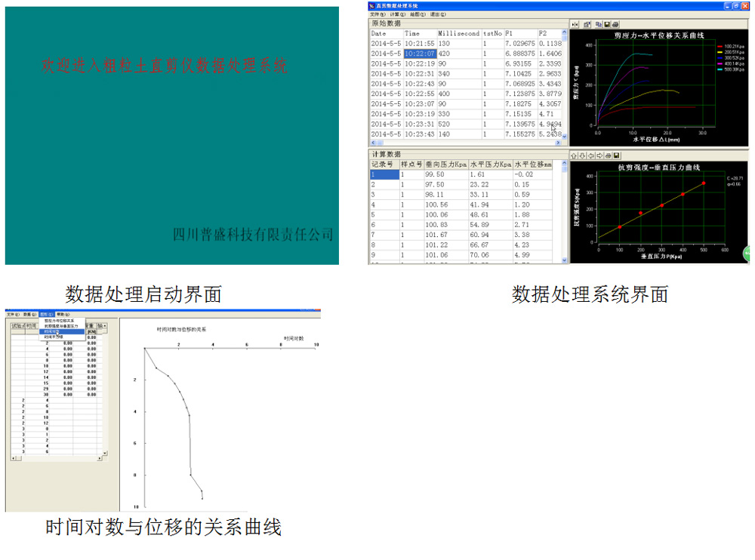
Task: Click the left arrow icon above strength chart
Action: click(591, 155)
